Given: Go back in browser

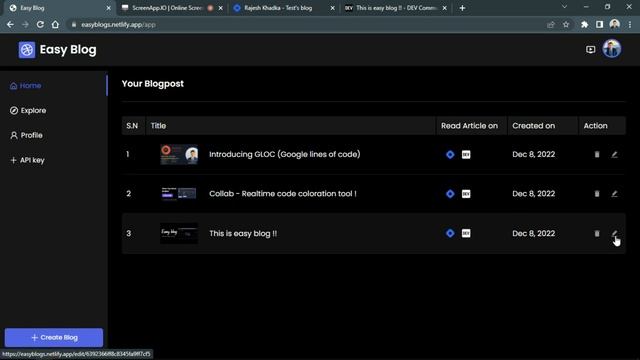Looking at the screenshot, I should pos(10,24).
